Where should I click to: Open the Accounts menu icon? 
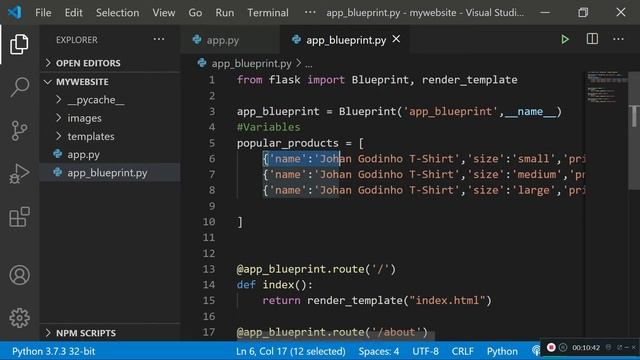point(19,275)
